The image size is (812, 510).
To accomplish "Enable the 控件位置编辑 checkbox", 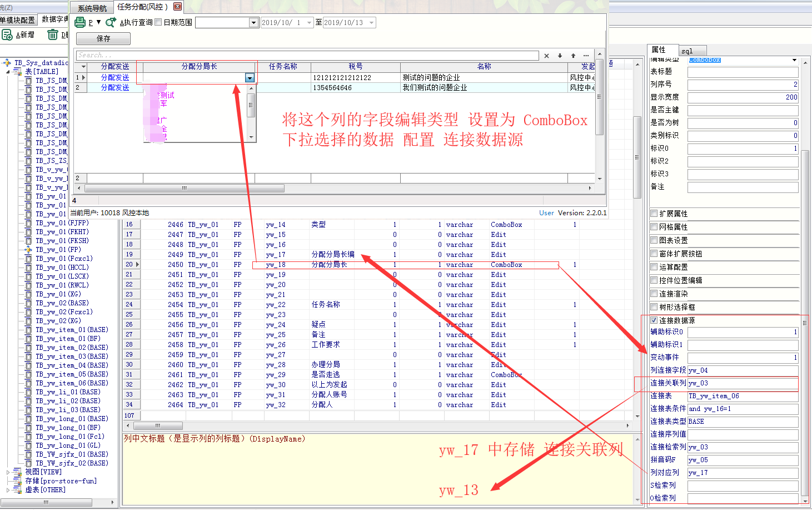I will tap(654, 280).
